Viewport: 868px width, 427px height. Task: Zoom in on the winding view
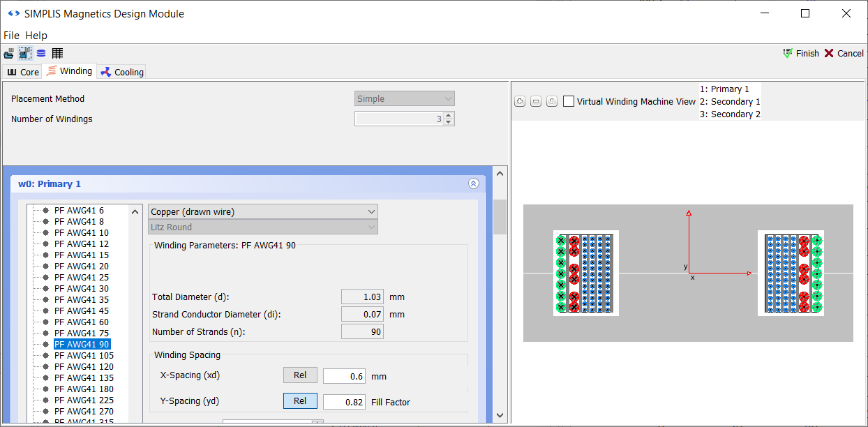tap(520, 102)
